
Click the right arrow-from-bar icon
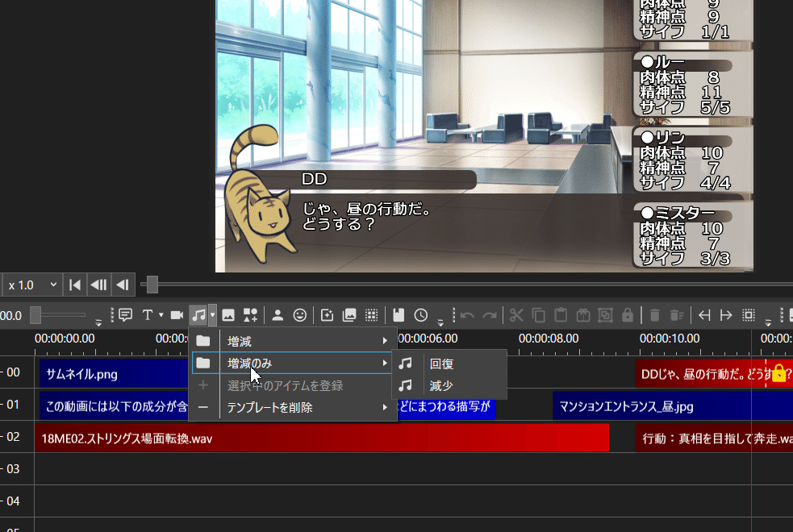pos(726,315)
